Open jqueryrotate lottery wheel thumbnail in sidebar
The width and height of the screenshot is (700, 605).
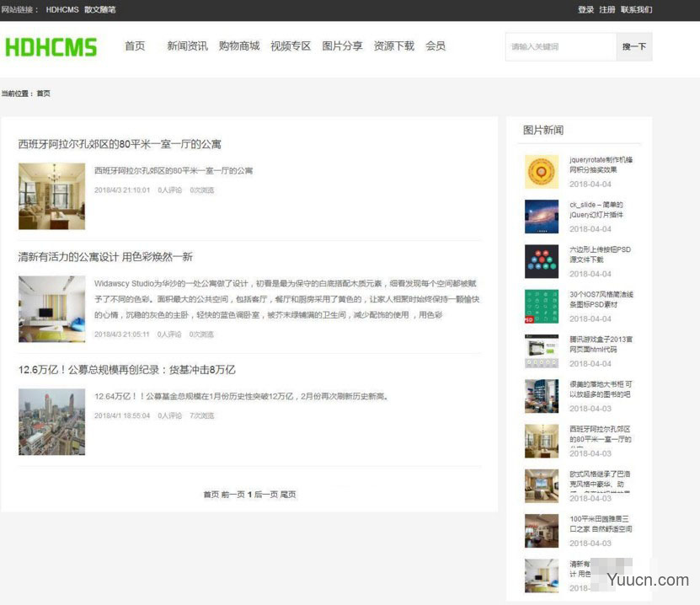[x=541, y=172]
